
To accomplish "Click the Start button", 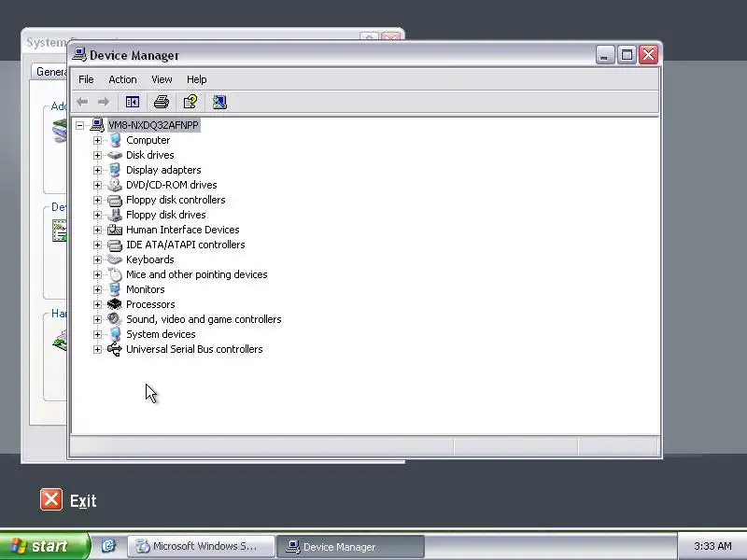I will [x=44, y=546].
